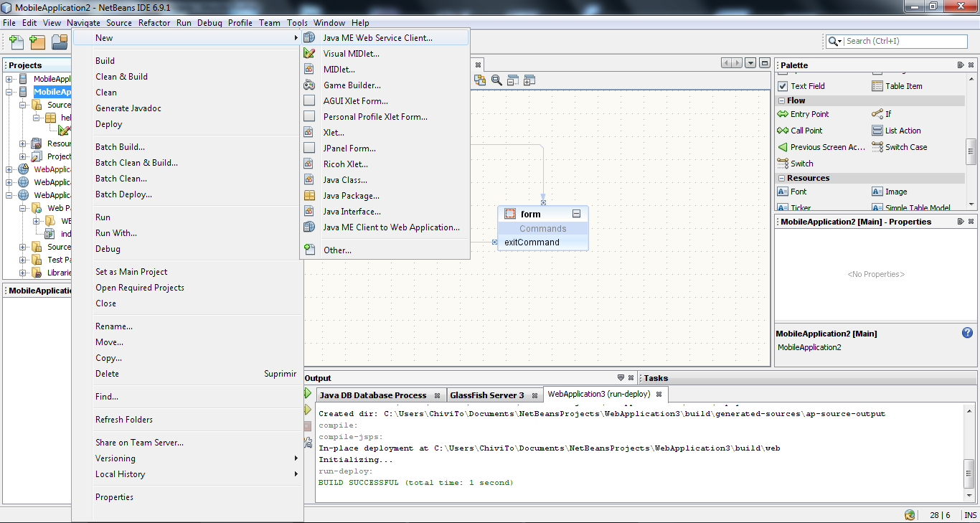Click the expand all icon in the designer toolbar
The width and height of the screenshot is (980, 523).
pos(529,80)
